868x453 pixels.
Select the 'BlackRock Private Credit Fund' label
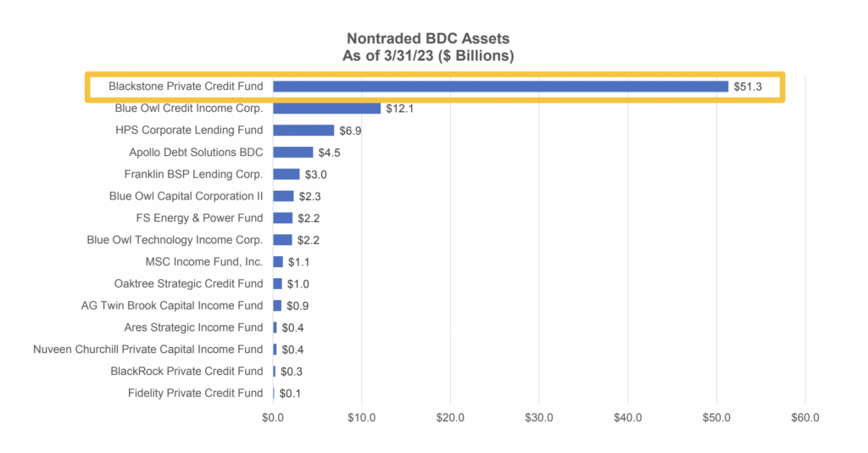tap(186, 371)
